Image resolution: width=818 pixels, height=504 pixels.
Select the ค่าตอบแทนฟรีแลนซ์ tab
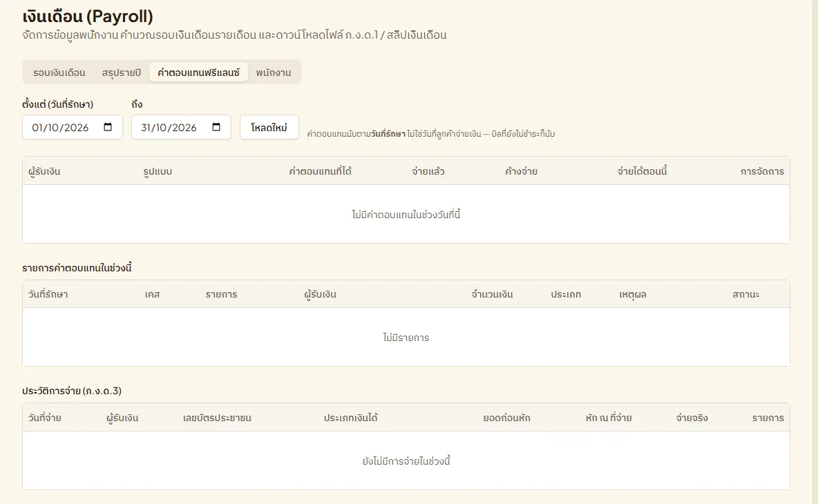point(198,72)
